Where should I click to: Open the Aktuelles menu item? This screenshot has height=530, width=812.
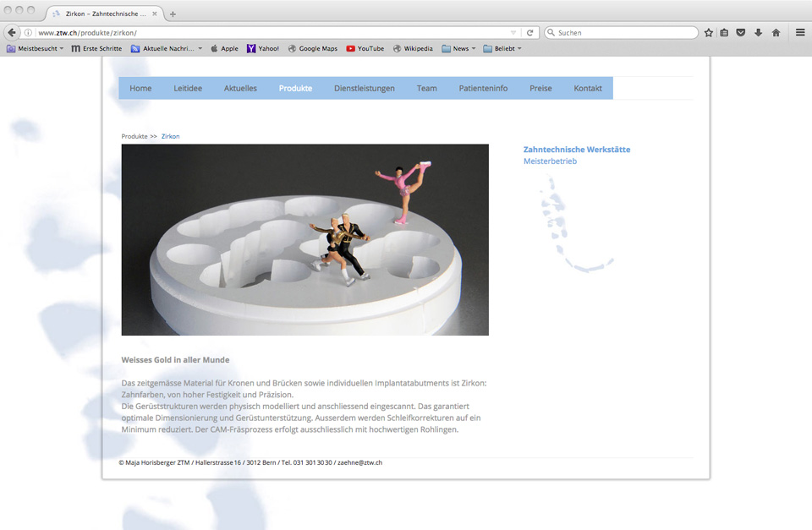point(240,88)
